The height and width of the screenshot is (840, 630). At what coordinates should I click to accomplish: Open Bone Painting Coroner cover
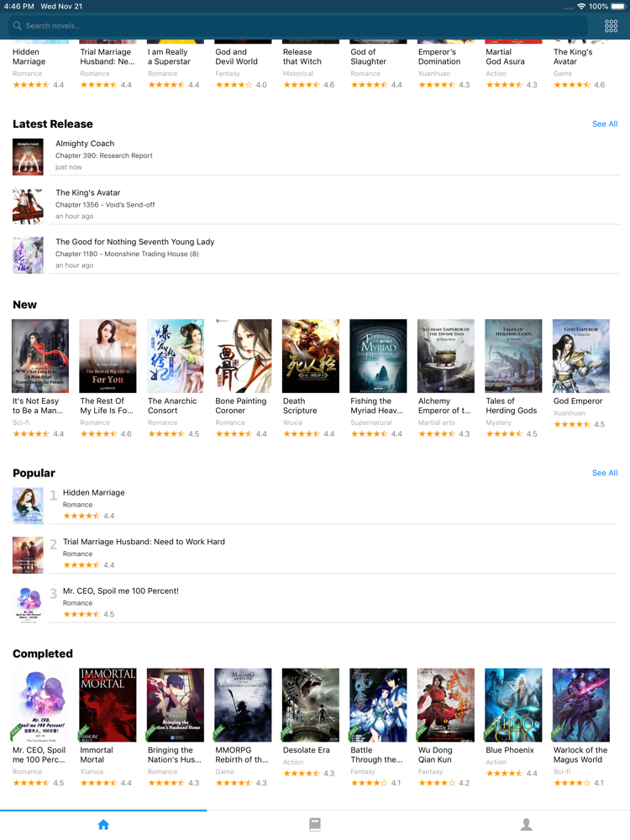pyautogui.click(x=243, y=355)
